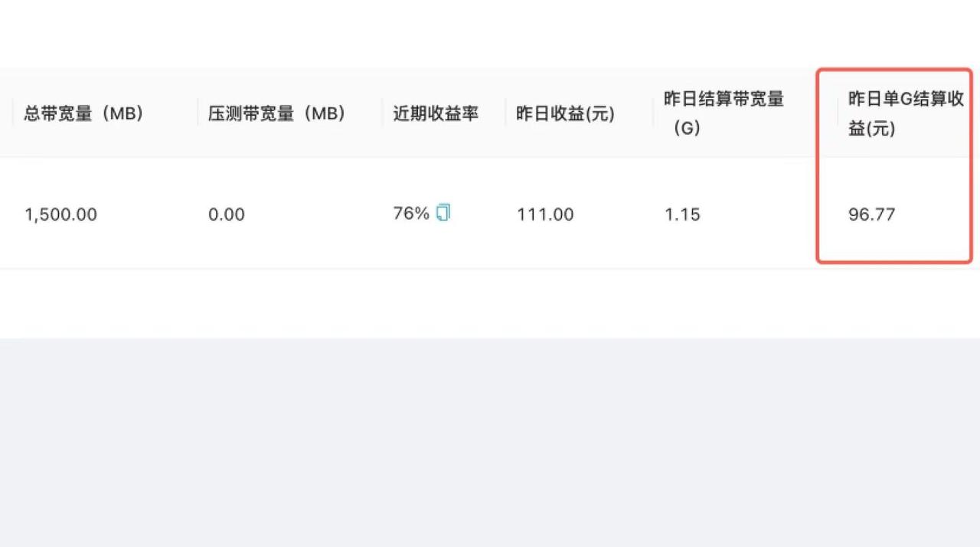Image resolution: width=980 pixels, height=547 pixels.
Task: Click the 昨日收益(元) column header
Action: tap(566, 113)
